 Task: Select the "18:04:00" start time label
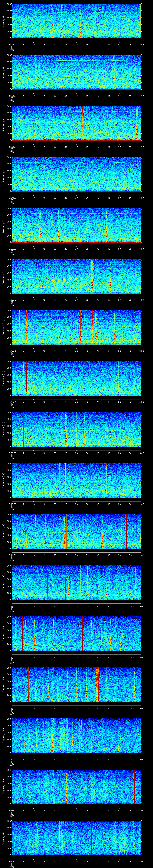[12, 198]
